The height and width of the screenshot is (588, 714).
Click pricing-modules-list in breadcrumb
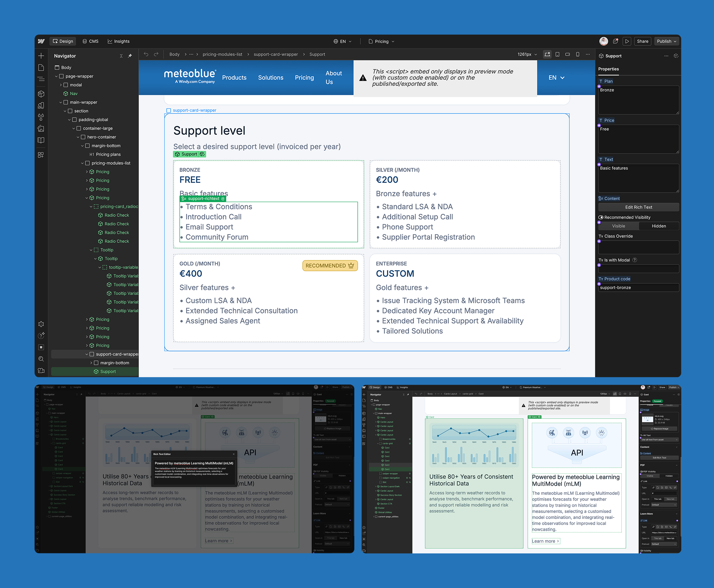pos(222,54)
